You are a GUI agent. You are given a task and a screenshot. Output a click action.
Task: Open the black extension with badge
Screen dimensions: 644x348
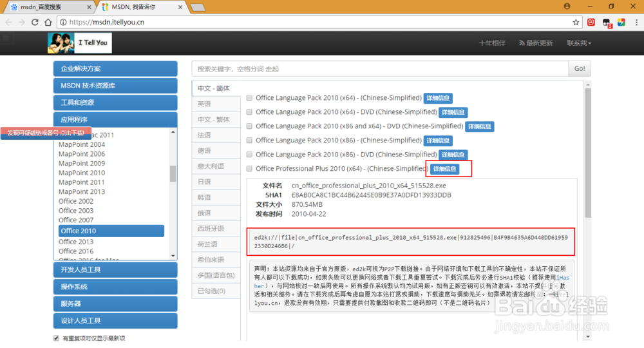(607, 23)
